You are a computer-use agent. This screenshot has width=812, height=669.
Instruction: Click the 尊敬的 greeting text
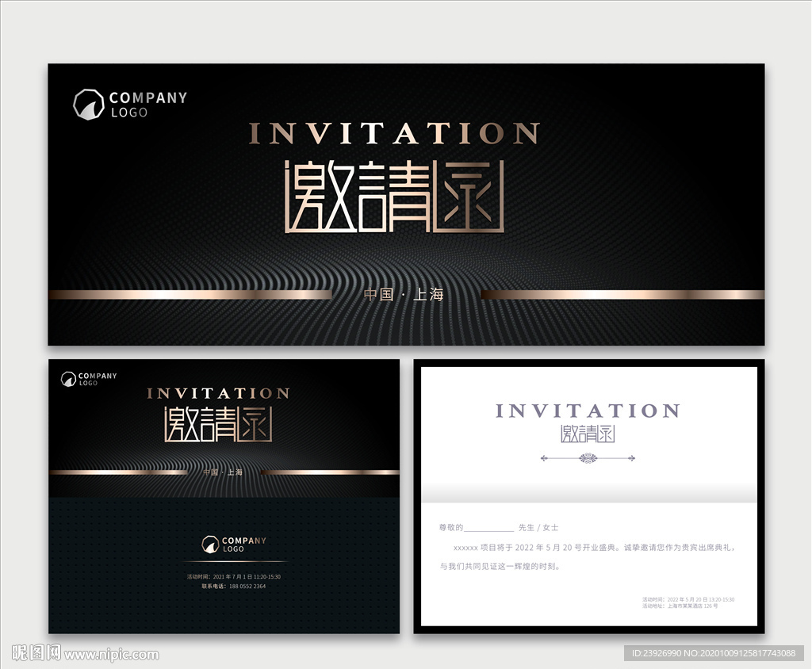tap(451, 528)
